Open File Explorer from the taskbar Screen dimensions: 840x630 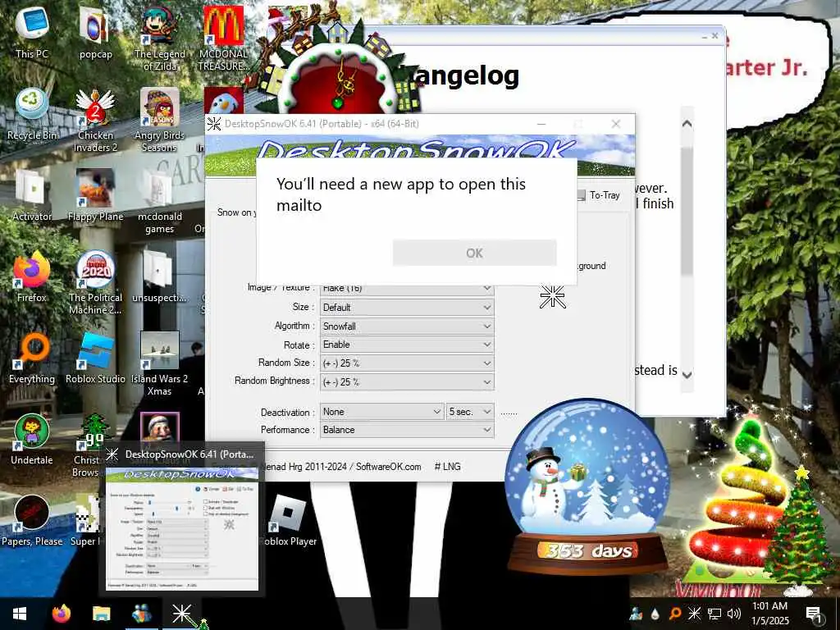click(x=101, y=614)
